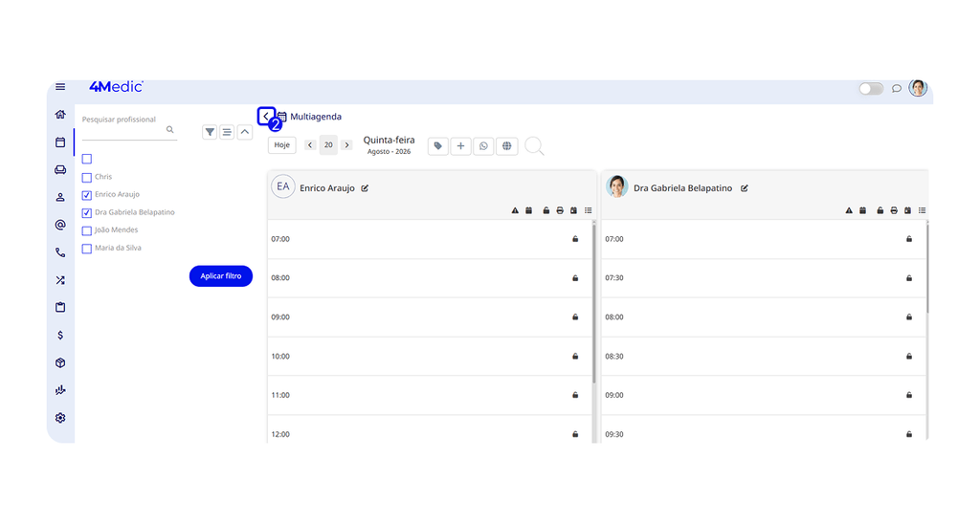The width and height of the screenshot is (980, 524).
Task: Collapse filter list with up chevron button
Action: tap(245, 132)
